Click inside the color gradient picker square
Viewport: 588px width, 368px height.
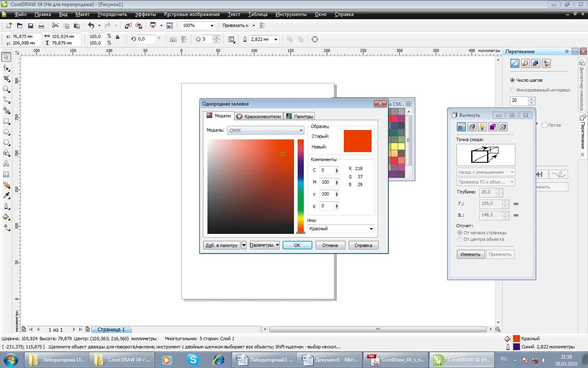[x=251, y=186]
